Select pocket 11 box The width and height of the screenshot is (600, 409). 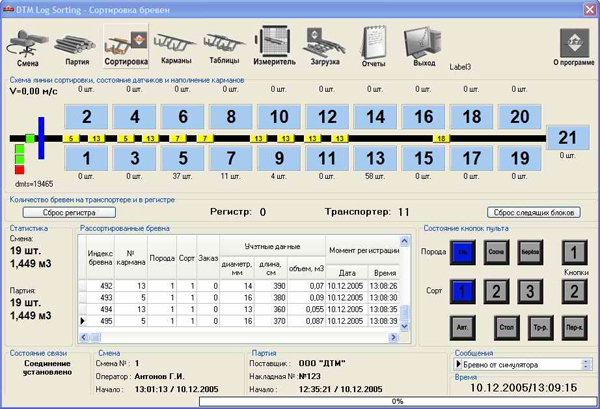tap(327, 158)
